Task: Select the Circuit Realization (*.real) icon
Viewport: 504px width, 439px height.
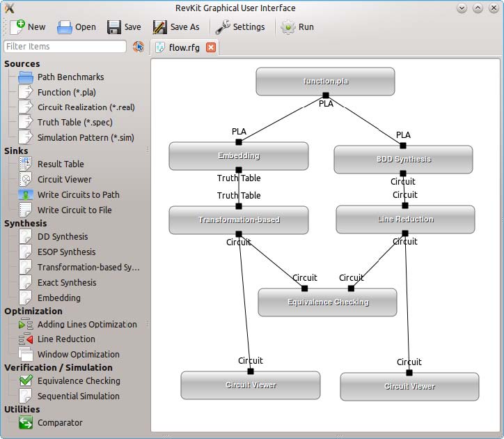Action: pyautogui.click(x=26, y=107)
